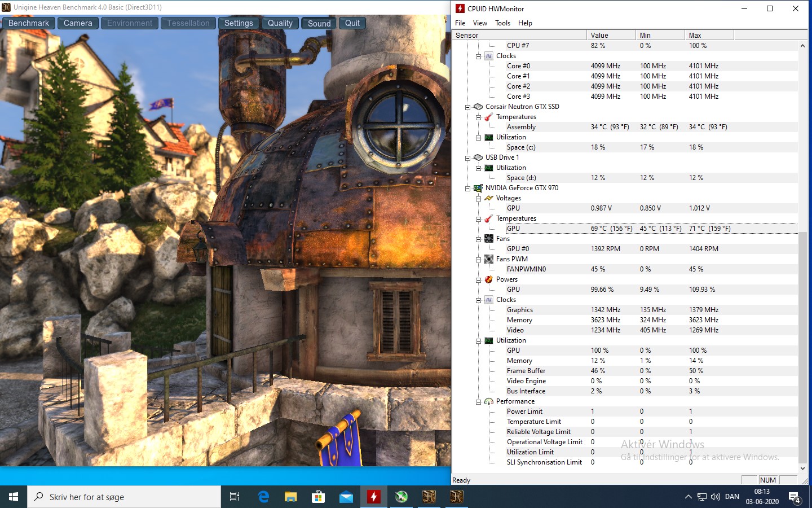Screen dimensions: 812x508
Task: Click the Sensor column header
Action: tap(519, 35)
